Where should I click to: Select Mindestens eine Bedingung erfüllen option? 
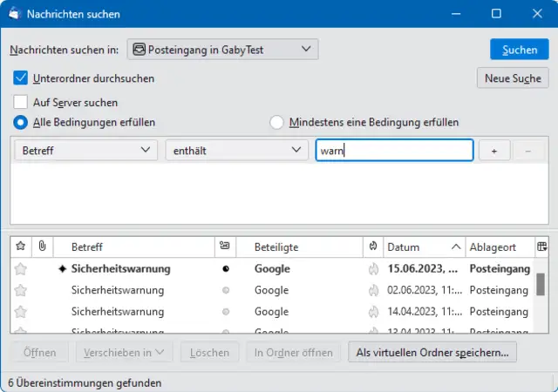[x=276, y=123]
